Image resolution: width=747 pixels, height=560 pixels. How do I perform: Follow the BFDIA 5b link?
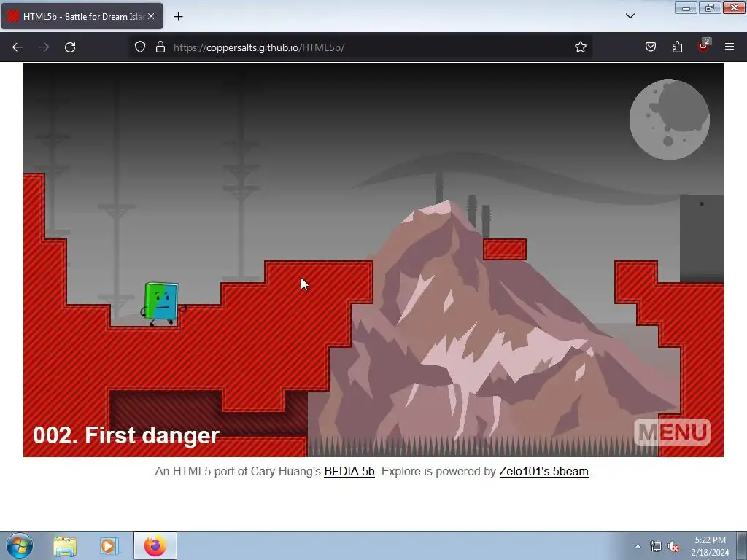tap(349, 472)
